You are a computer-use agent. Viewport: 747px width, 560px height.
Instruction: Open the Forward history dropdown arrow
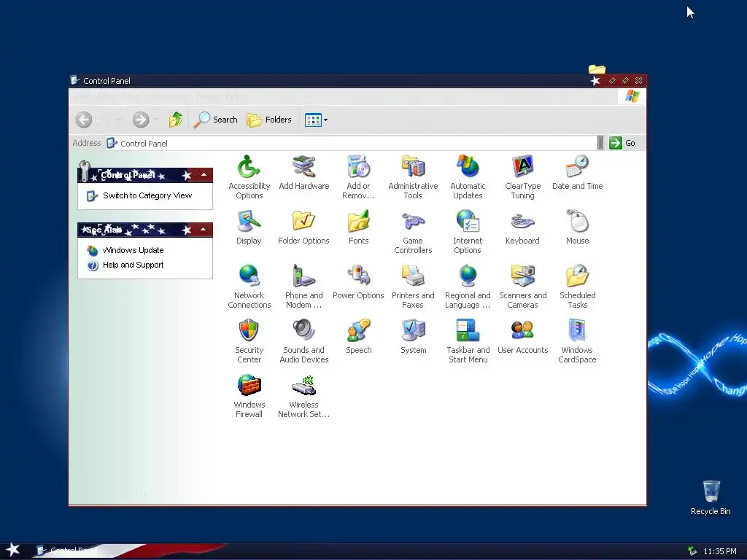[156, 120]
